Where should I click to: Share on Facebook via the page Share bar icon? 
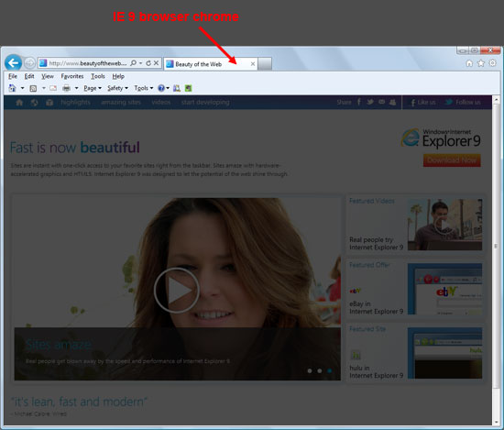click(359, 102)
